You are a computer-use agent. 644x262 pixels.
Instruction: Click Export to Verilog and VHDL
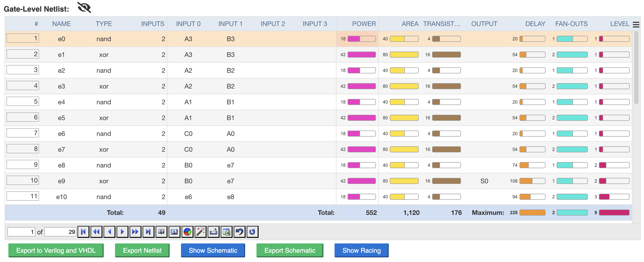(x=56, y=250)
